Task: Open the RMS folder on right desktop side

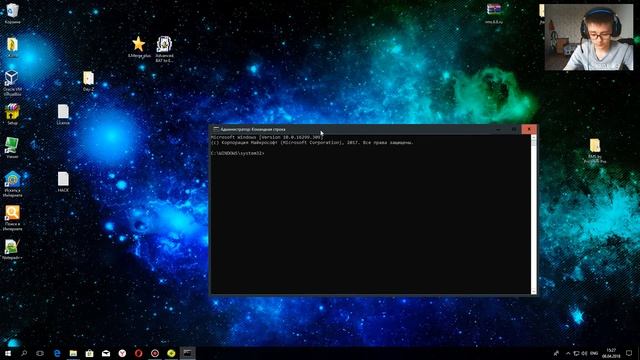Action: (595, 151)
